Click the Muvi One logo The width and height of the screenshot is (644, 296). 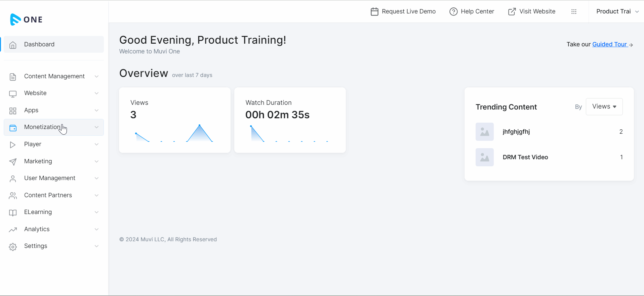pos(26,19)
